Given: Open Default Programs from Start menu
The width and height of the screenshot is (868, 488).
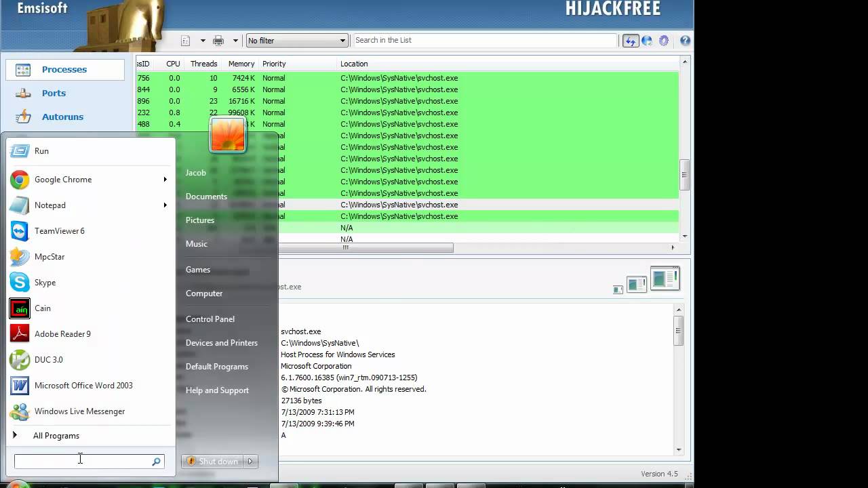Looking at the screenshot, I should pyautogui.click(x=217, y=367).
